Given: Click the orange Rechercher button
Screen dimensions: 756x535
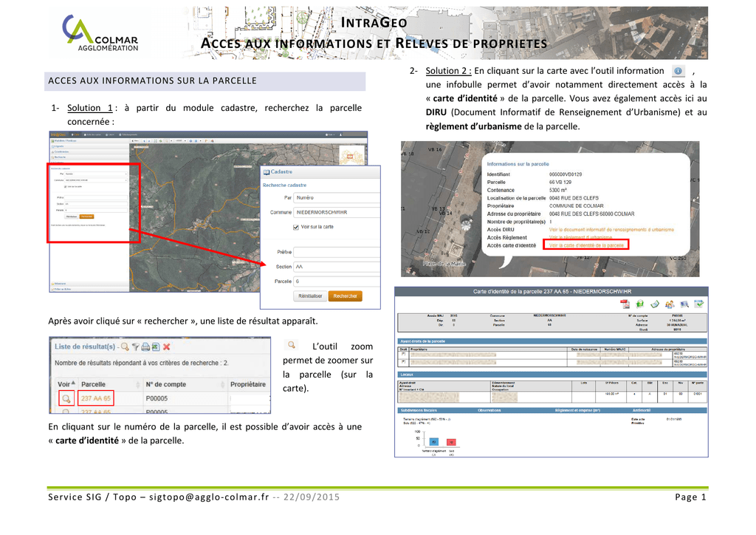Looking at the screenshot, I should pyautogui.click(x=345, y=296).
